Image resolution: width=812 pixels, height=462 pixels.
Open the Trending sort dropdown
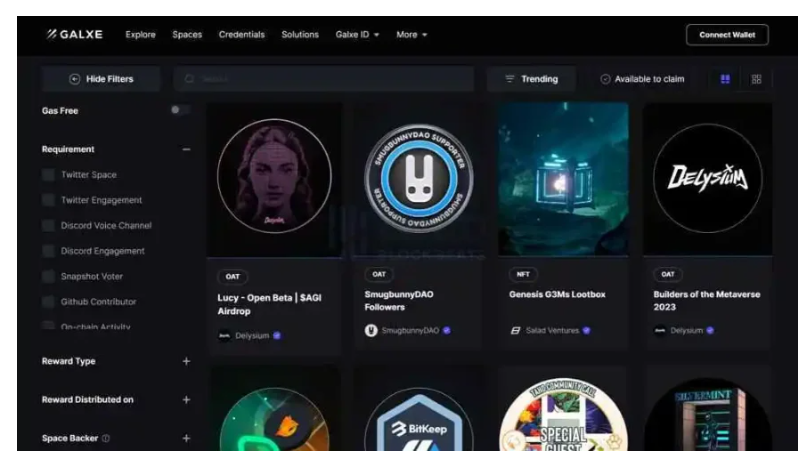(531, 79)
